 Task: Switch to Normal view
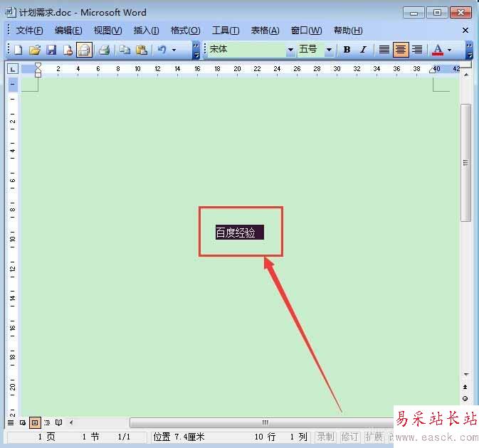coord(11,422)
